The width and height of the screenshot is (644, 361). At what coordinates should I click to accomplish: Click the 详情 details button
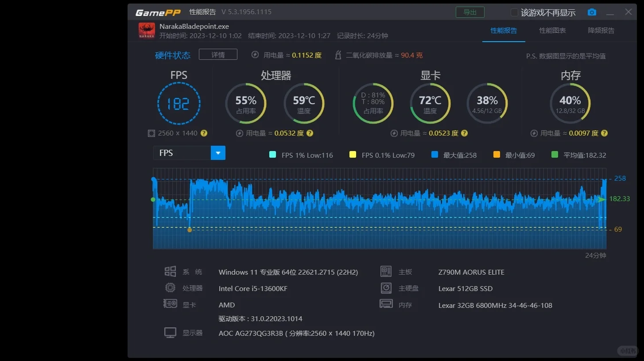pyautogui.click(x=218, y=54)
